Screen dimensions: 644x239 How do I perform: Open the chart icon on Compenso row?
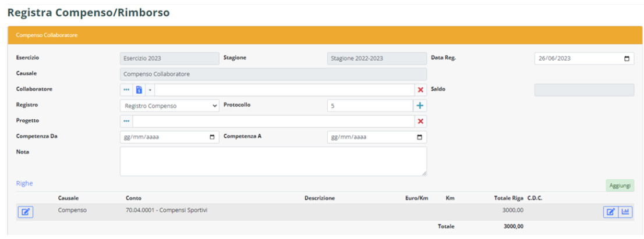626,212
